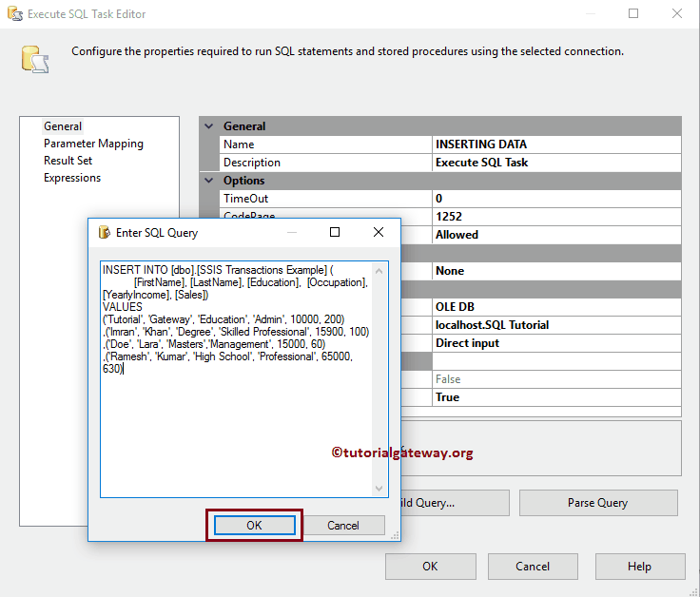
Task: Click the TimeOut value 0
Action: (x=556, y=199)
